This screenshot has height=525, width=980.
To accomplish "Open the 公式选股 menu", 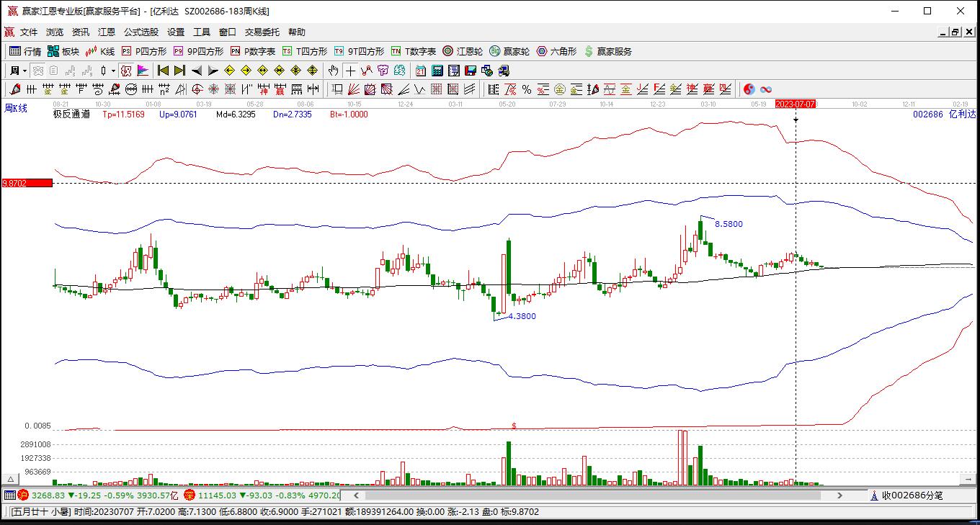I will pos(141,32).
